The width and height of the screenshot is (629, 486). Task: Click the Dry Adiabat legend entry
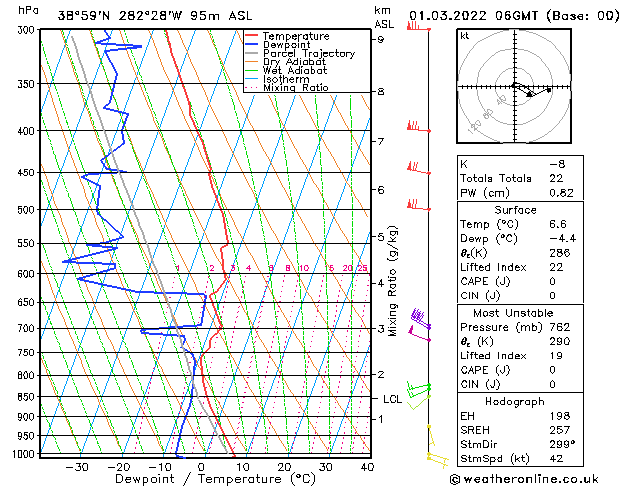[286, 62]
